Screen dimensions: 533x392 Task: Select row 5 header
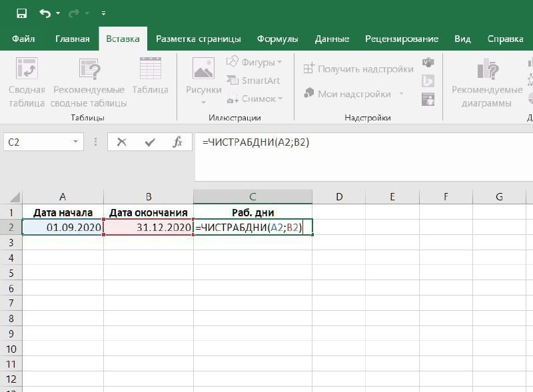click(11, 273)
